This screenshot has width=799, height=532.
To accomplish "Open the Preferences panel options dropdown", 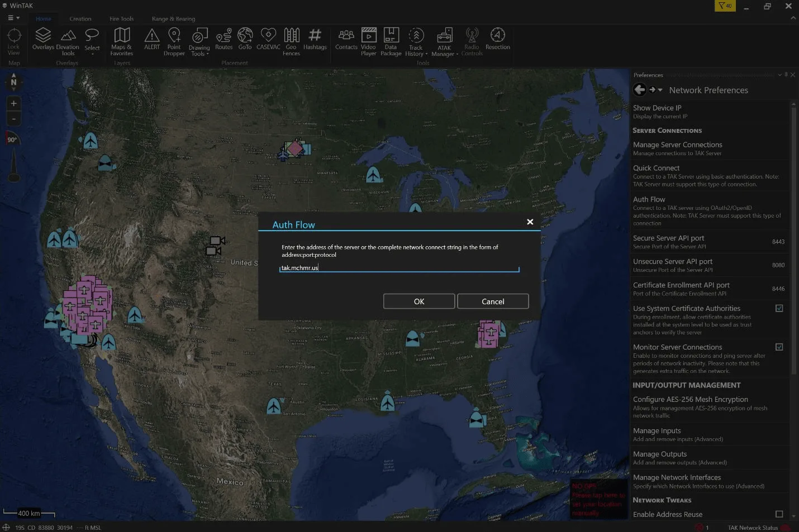I will pyautogui.click(x=780, y=75).
